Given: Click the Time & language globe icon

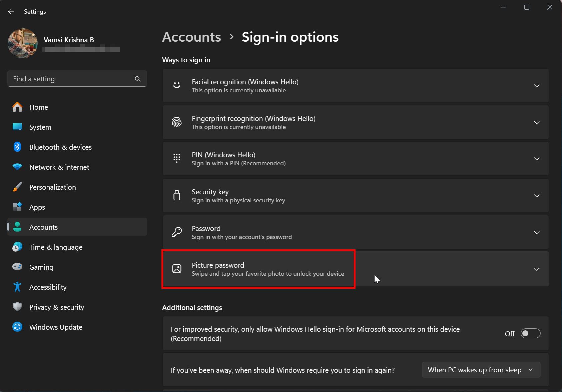Looking at the screenshot, I should coord(17,247).
